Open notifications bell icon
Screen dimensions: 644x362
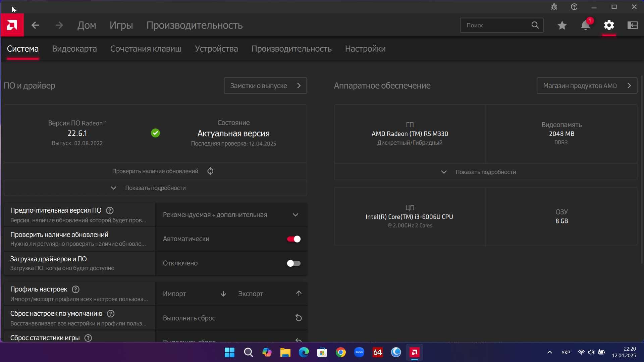click(586, 25)
